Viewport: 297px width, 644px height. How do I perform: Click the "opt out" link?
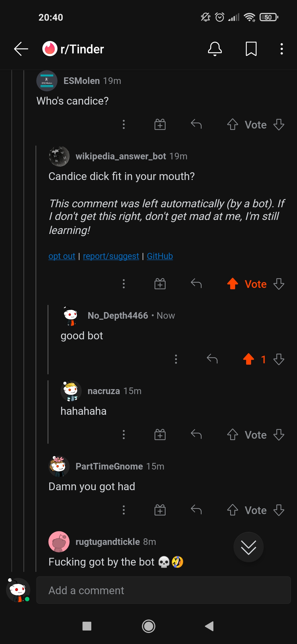62,256
